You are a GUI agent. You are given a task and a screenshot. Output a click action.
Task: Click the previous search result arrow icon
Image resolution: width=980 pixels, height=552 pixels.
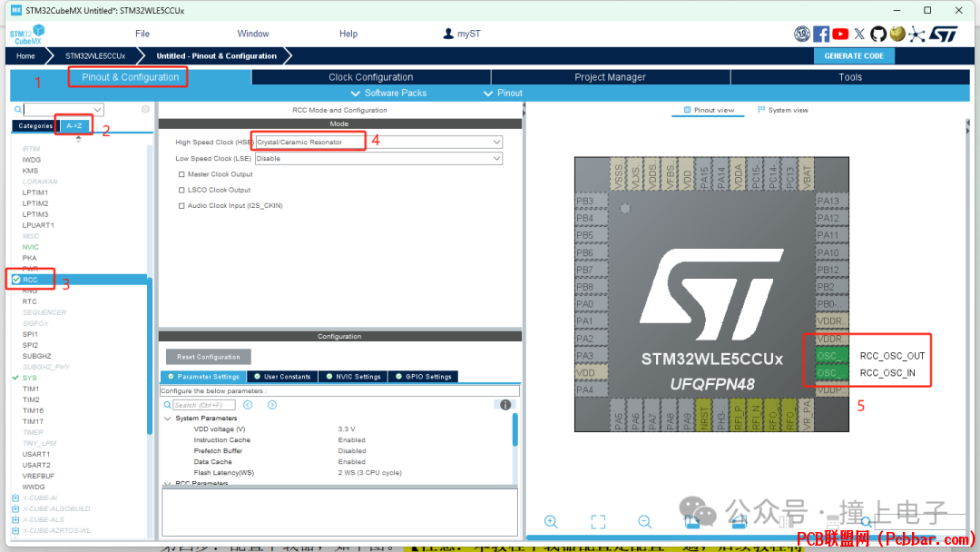(248, 405)
